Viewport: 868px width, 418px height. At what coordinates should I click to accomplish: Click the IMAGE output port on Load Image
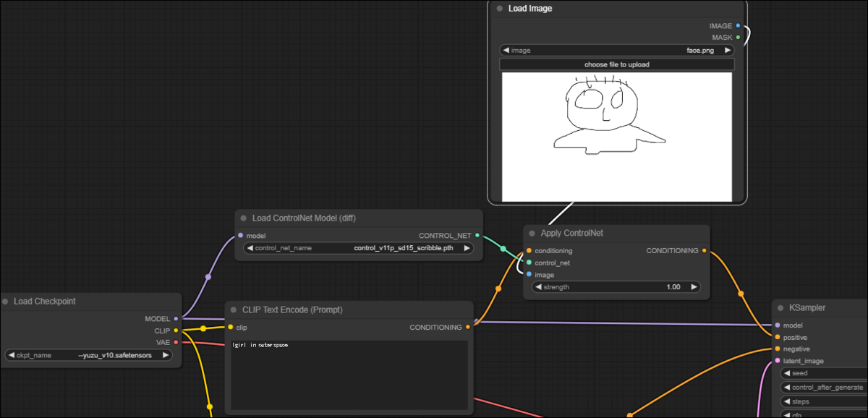pos(738,26)
